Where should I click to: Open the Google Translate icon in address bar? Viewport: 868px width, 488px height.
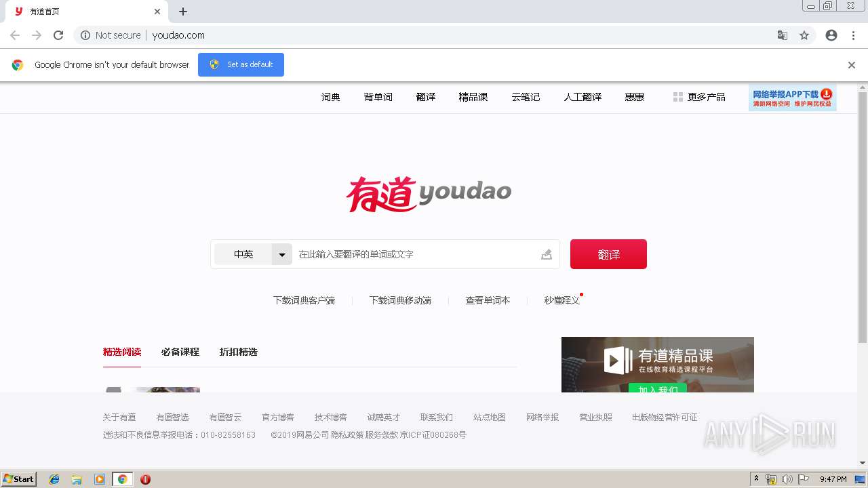(783, 35)
